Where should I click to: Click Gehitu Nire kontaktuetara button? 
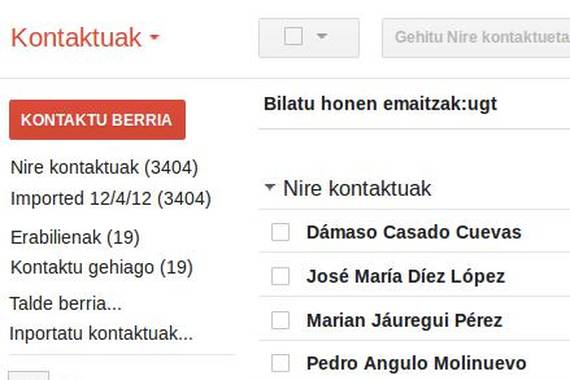pyautogui.click(x=476, y=38)
